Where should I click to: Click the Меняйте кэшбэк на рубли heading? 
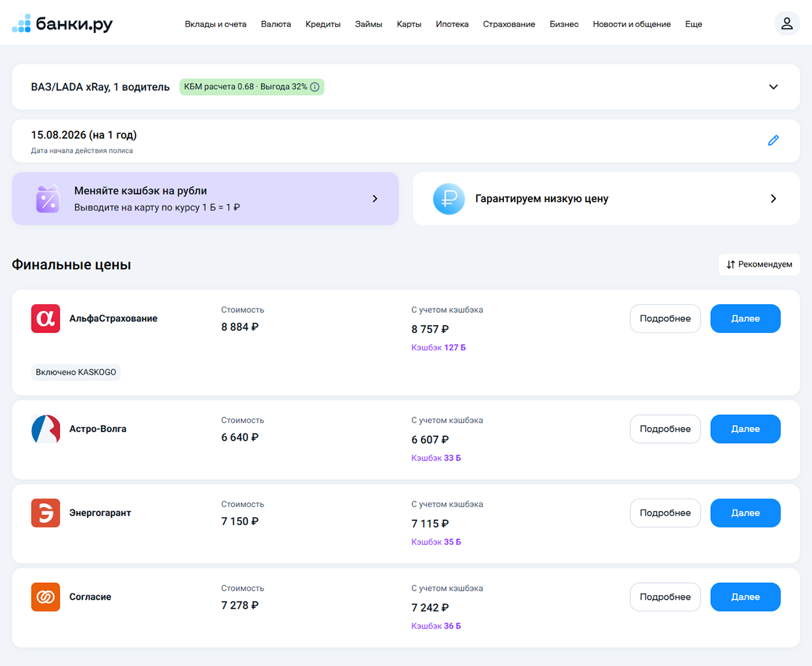(x=140, y=191)
